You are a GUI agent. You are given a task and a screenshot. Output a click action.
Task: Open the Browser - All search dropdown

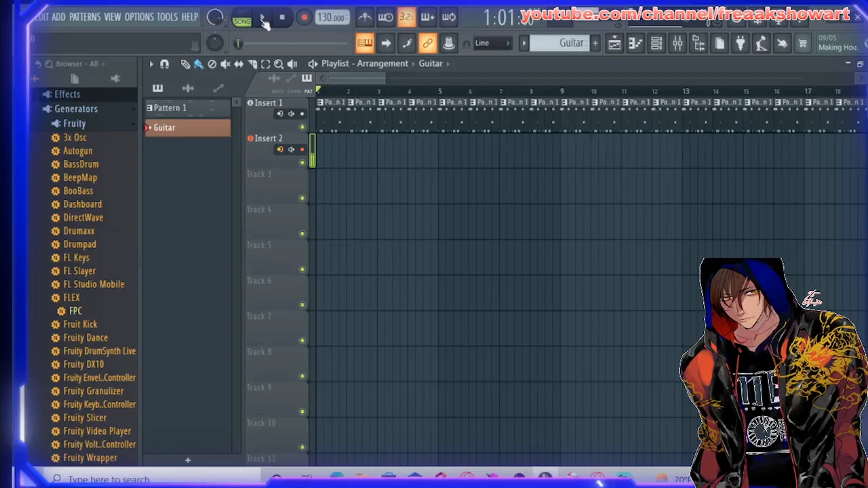click(77, 64)
